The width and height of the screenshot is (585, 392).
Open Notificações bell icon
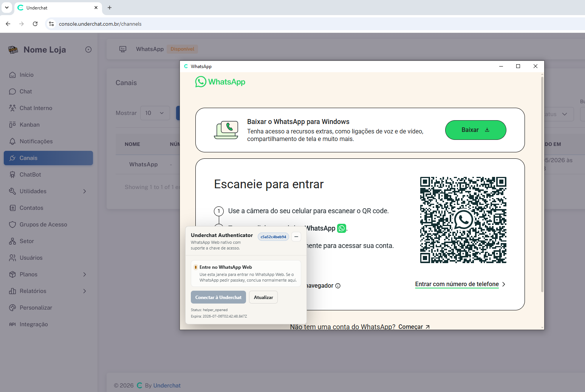(12, 141)
